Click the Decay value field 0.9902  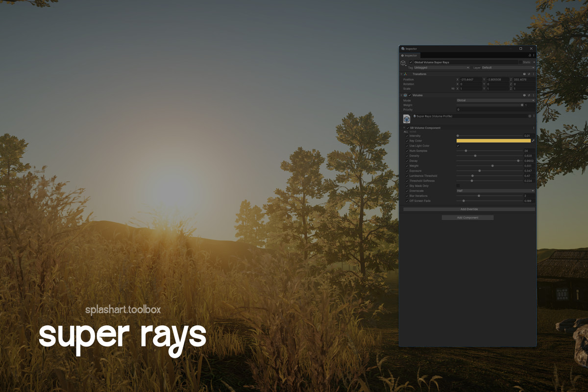click(x=529, y=161)
